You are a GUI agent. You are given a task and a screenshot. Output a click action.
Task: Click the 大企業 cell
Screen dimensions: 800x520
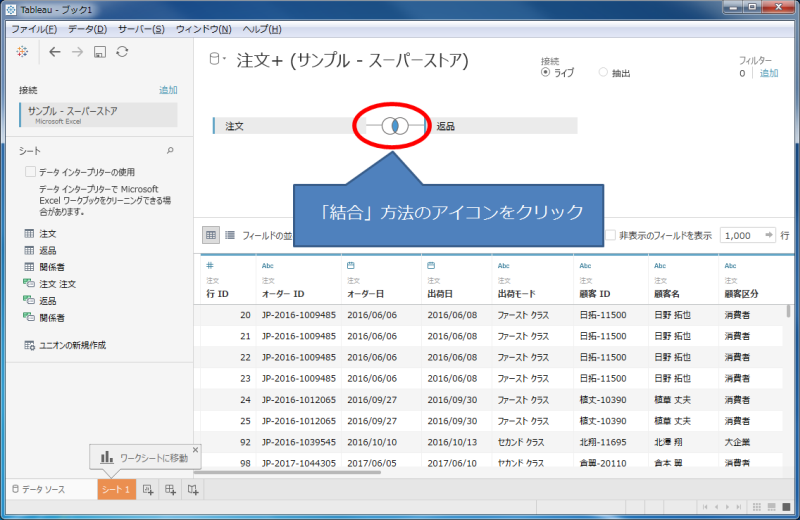point(737,442)
